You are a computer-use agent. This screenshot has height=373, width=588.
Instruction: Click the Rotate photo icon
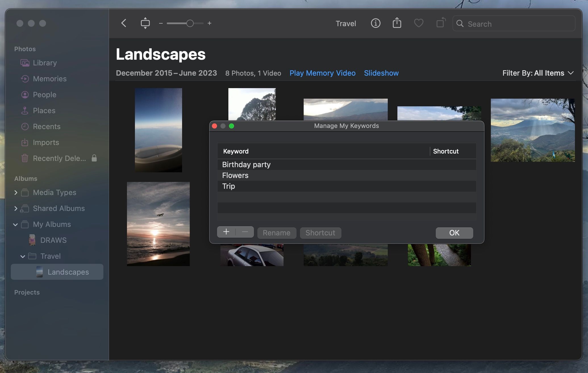441,23
